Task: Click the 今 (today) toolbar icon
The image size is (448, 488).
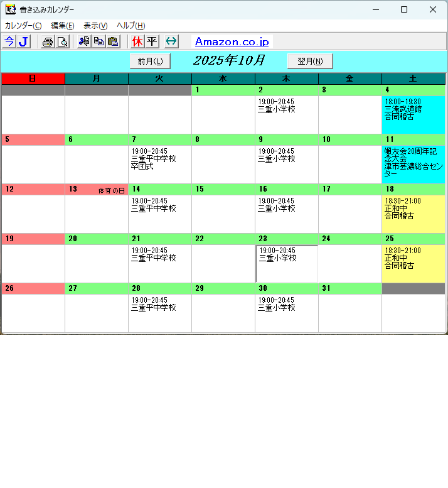Action: pyautogui.click(x=9, y=41)
